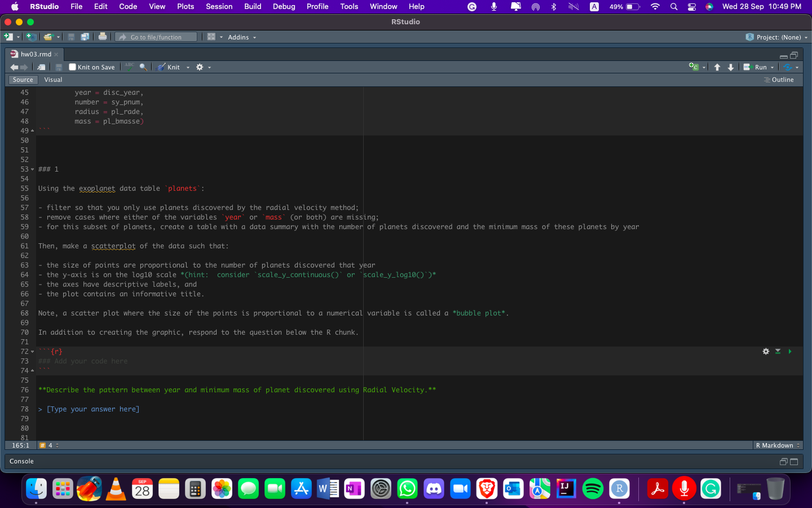The width and height of the screenshot is (812, 508).
Task: Open chunk options gear on line 72
Action: [x=766, y=351]
